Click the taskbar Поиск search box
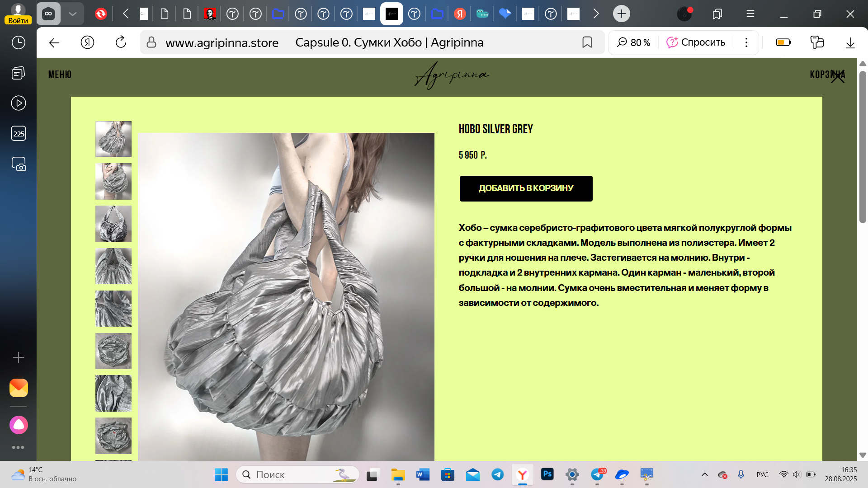The height and width of the screenshot is (488, 868). 297,474
